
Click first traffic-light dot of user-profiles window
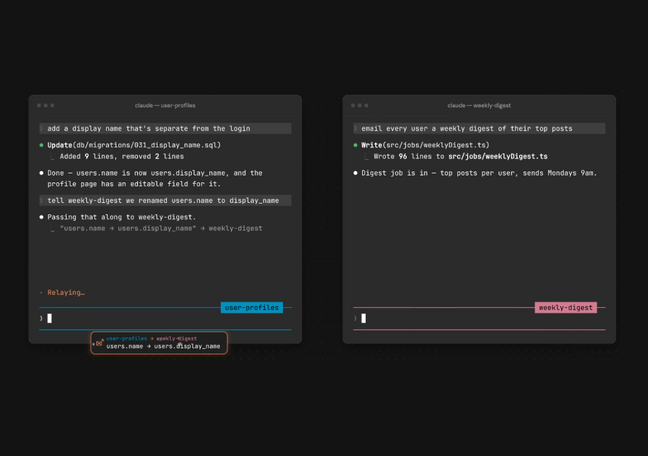(x=39, y=105)
